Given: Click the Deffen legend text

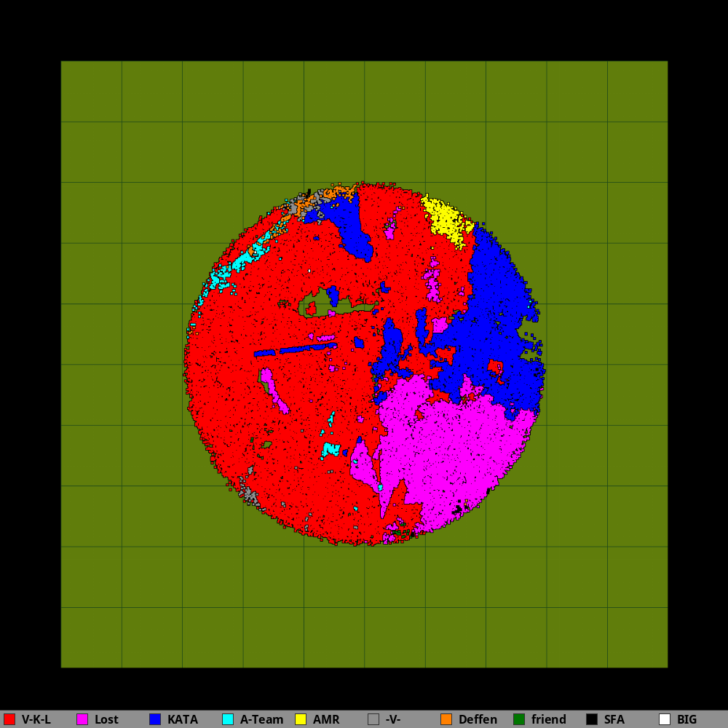Looking at the screenshot, I should [478, 719].
